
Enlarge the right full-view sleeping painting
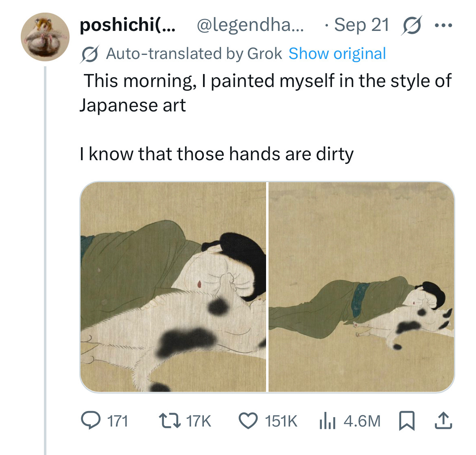pos(361,287)
